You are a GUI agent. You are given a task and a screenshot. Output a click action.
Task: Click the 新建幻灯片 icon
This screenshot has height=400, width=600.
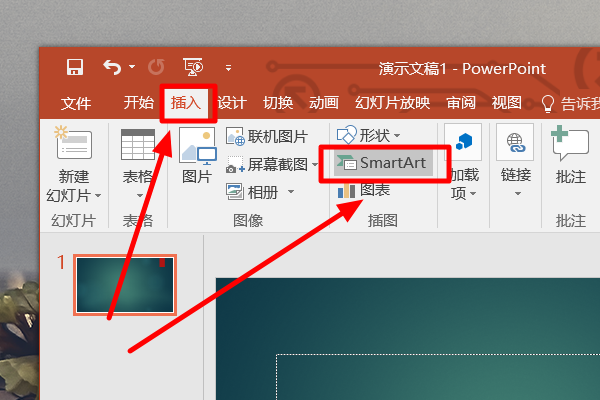(x=73, y=142)
